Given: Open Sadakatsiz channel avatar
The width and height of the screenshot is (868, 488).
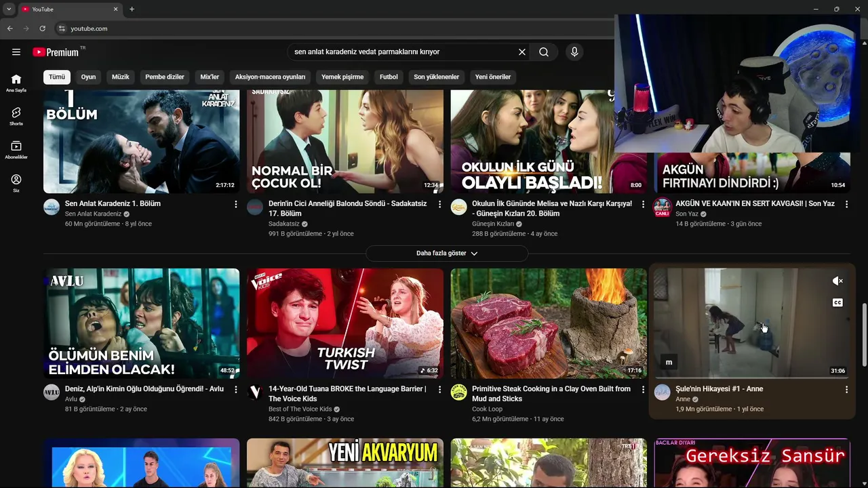Looking at the screenshot, I should pos(255,207).
